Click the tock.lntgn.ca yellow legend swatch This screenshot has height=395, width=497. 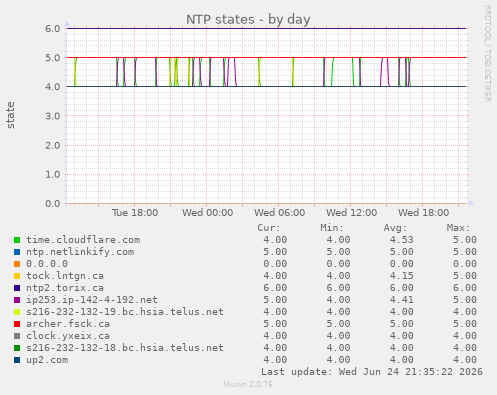tap(17, 276)
